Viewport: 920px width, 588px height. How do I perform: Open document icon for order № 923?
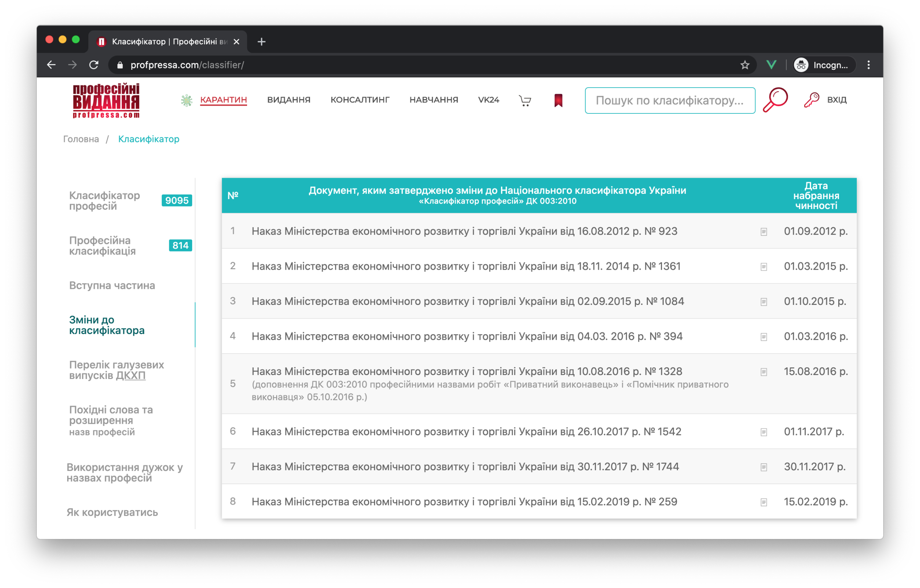click(x=763, y=232)
